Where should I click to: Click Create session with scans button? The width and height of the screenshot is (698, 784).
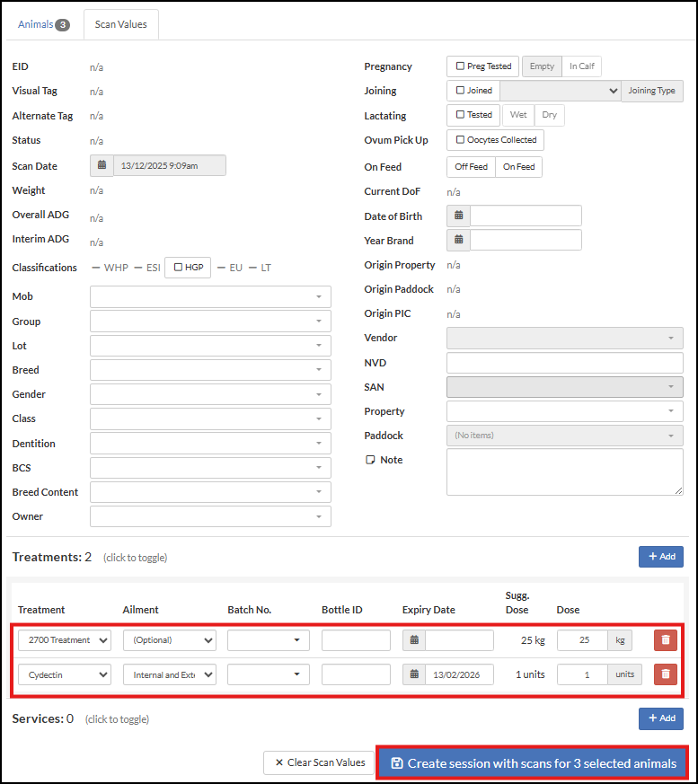click(x=533, y=763)
